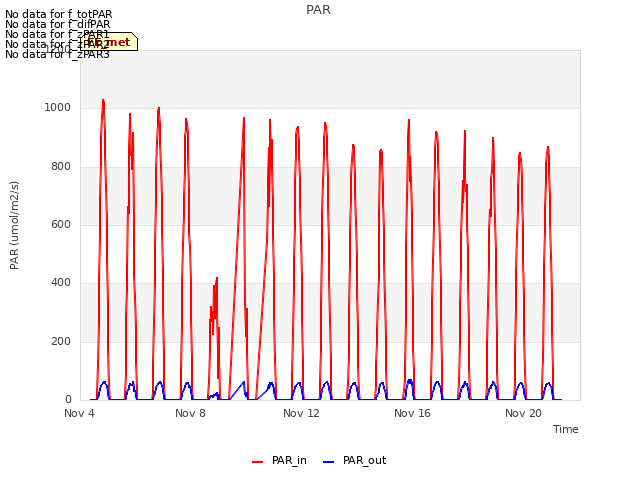Select the Nov 16 x-axis label
Image resolution: width=640 pixels, height=480 pixels.
[x=412, y=413]
